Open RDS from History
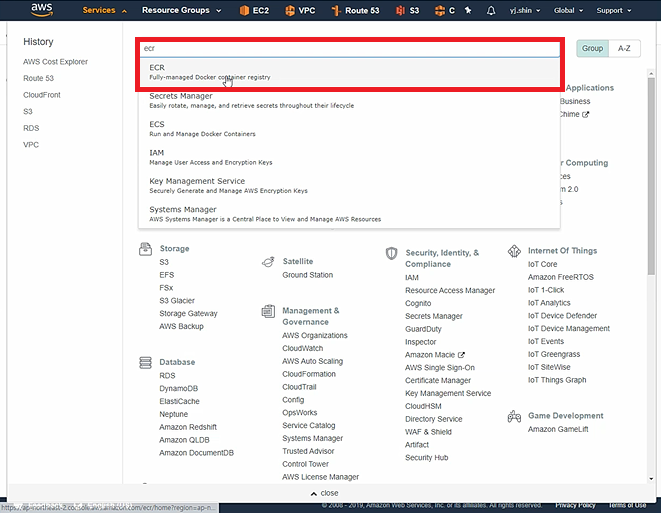 point(31,128)
